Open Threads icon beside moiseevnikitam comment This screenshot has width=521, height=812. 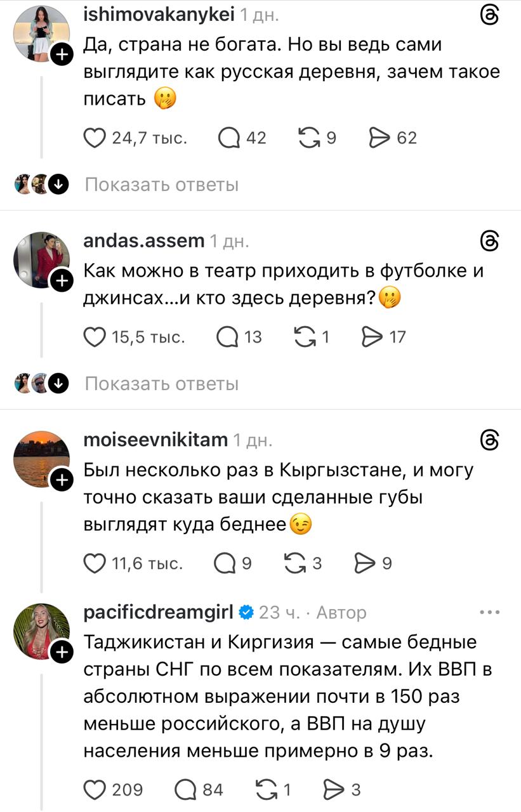490,440
